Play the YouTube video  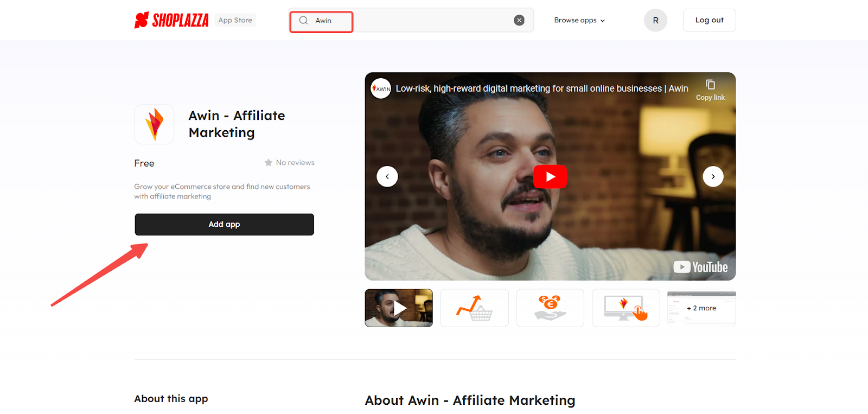point(550,176)
